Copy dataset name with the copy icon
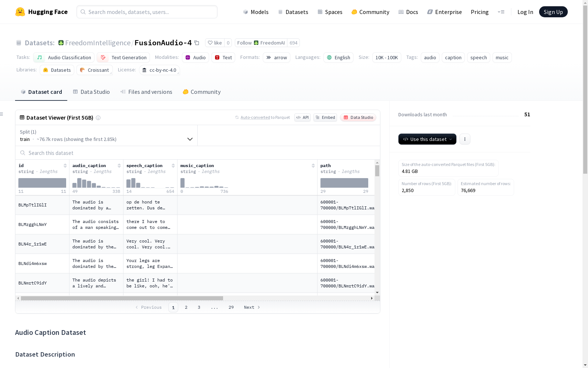The height and width of the screenshot is (368, 588). point(197,43)
